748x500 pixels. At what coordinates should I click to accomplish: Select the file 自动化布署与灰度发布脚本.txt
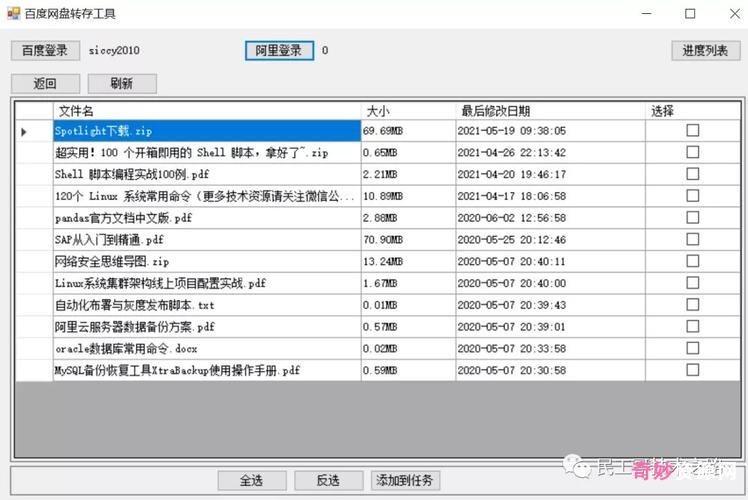(207, 305)
